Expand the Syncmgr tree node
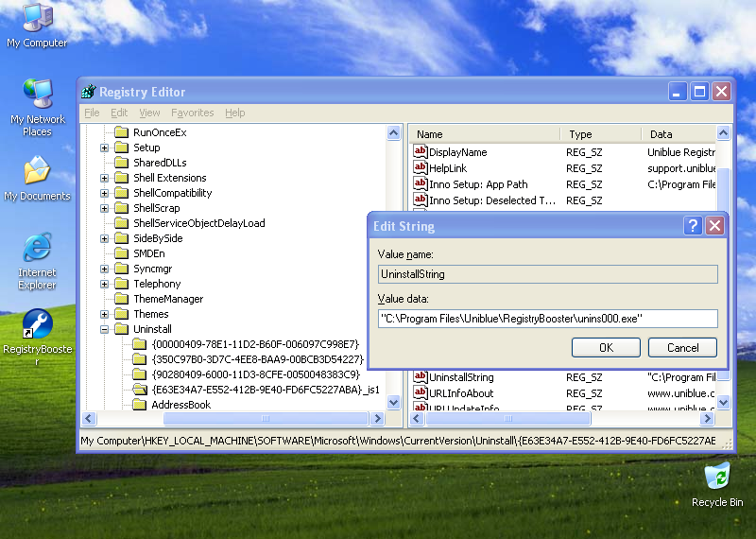Viewport: 756px width, 539px height. click(104, 269)
